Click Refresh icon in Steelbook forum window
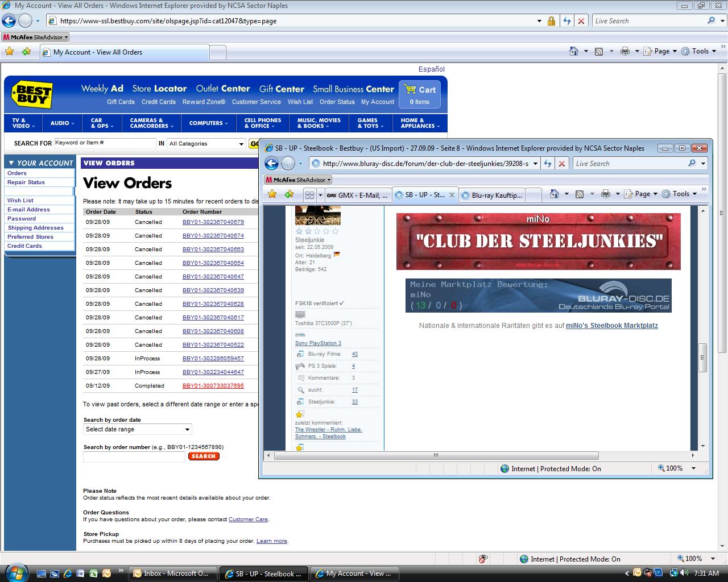728x582 pixels. coord(548,164)
